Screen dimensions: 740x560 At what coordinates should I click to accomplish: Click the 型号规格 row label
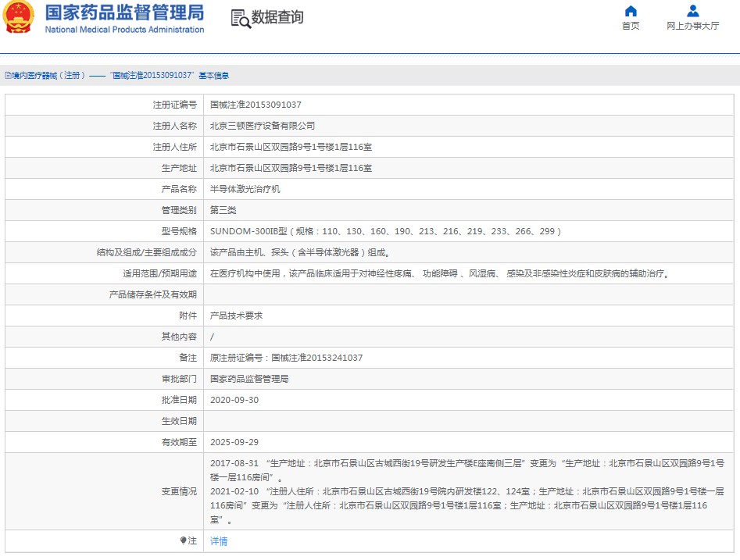click(x=179, y=231)
